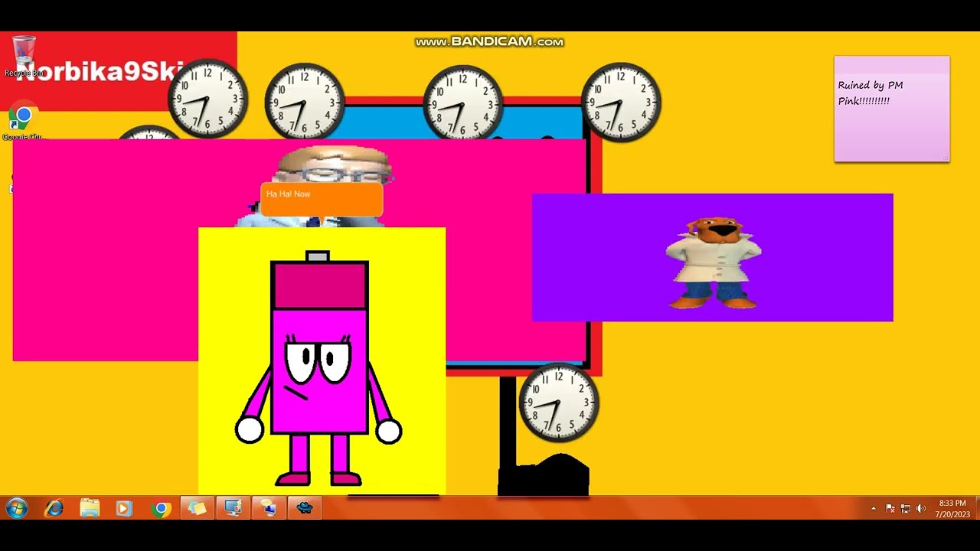The width and height of the screenshot is (980, 551).
Task: Click the blue hat app taskbar button
Action: point(305,508)
